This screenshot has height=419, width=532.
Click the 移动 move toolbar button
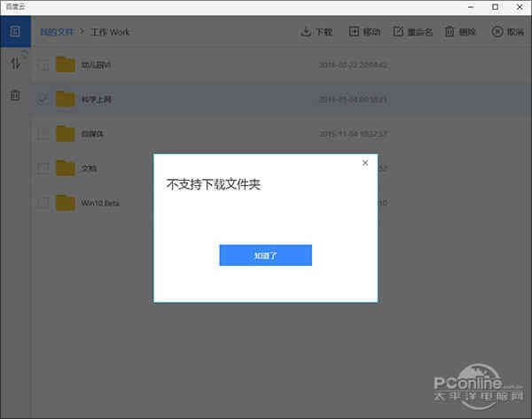click(x=364, y=32)
